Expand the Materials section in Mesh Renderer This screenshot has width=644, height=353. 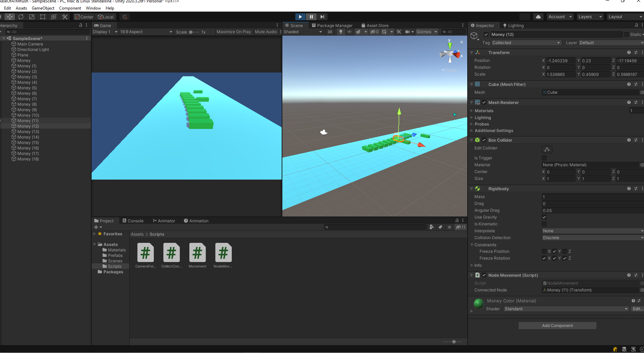472,110
